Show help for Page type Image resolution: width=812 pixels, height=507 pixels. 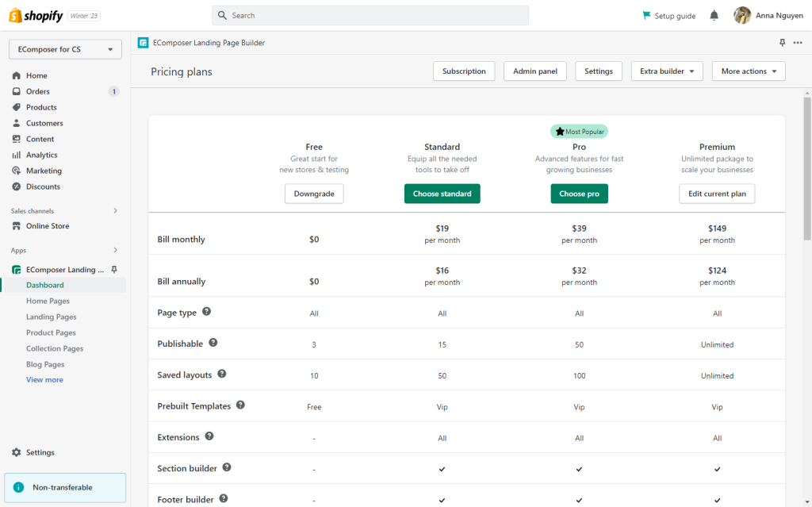tap(207, 312)
